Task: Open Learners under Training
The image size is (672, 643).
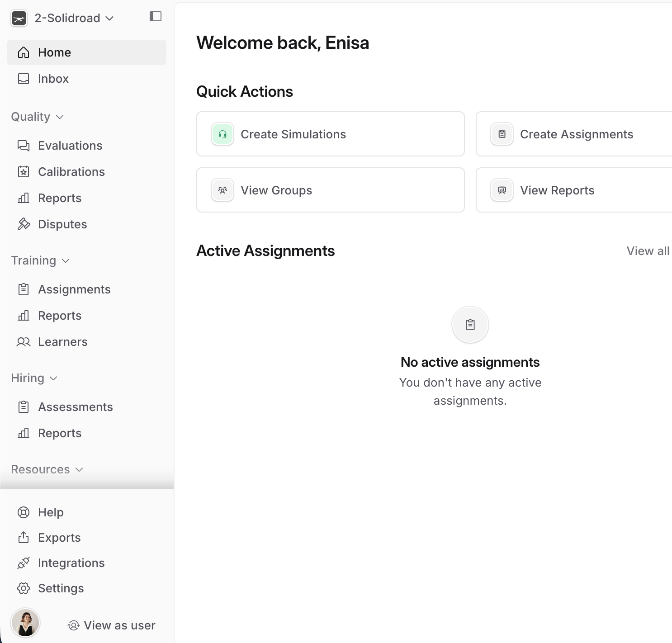Action: 87,342
